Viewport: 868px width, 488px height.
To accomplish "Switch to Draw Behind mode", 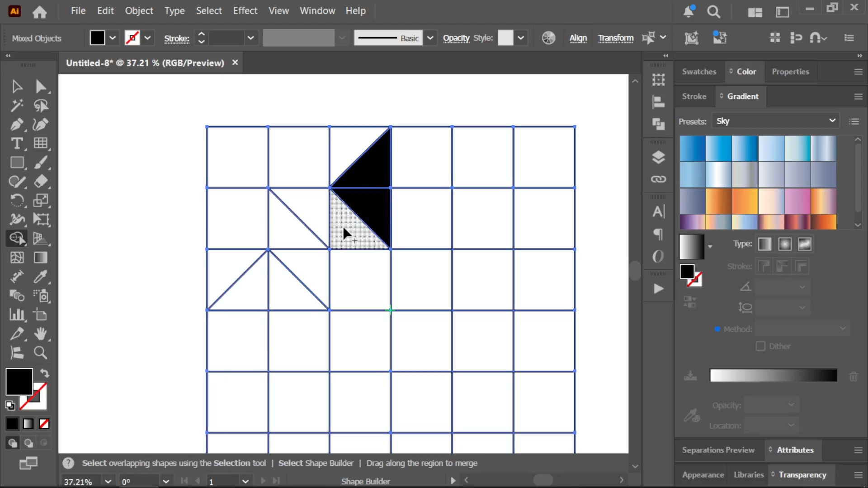I will 28,443.
